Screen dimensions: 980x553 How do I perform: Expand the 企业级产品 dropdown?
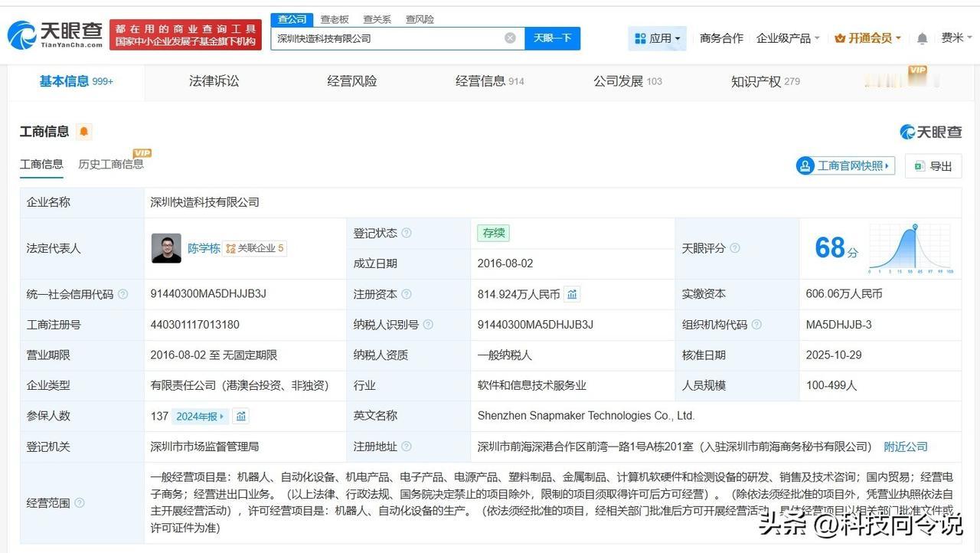[x=787, y=38]
